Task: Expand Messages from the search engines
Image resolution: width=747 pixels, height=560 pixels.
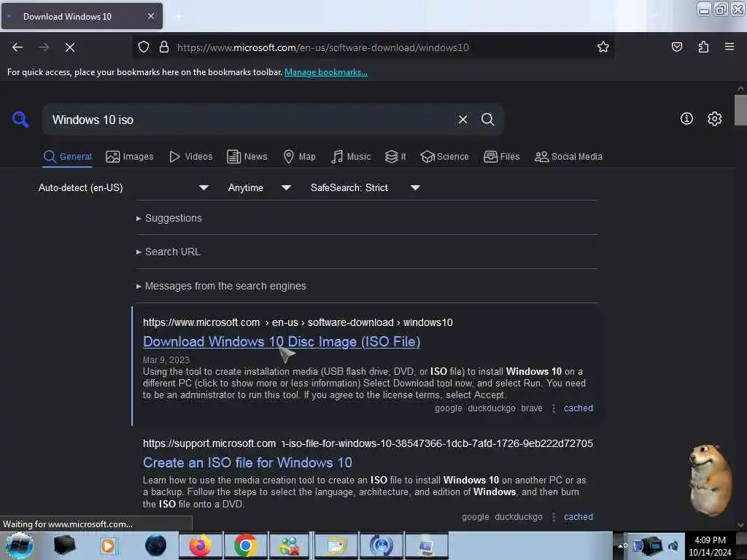Action: (x=225, y=286)
